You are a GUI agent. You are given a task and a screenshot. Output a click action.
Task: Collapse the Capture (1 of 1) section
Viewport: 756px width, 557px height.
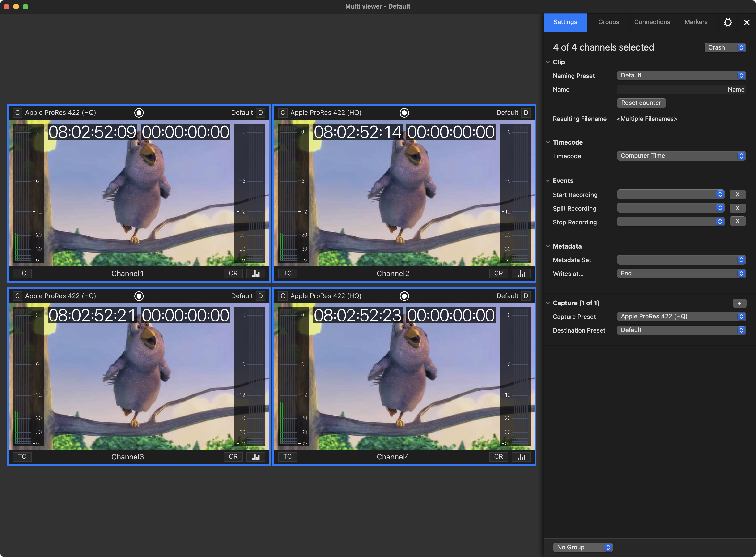pos(548,303)
